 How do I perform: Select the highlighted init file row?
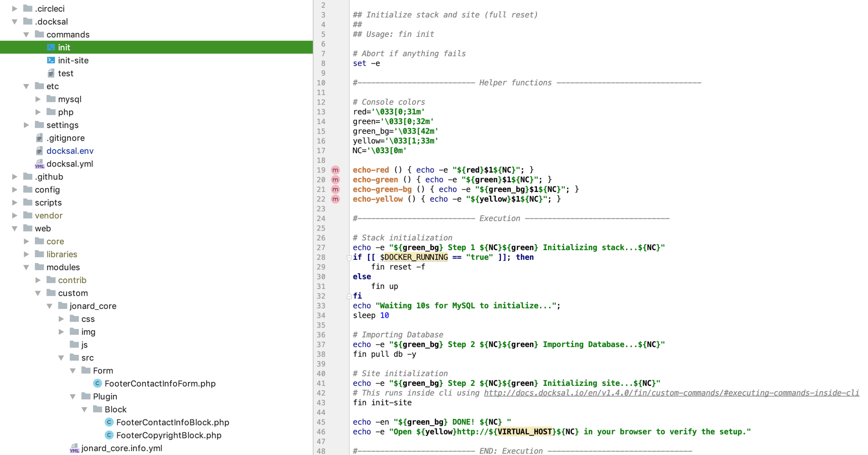pyautogui.click(x=64, y=48)
